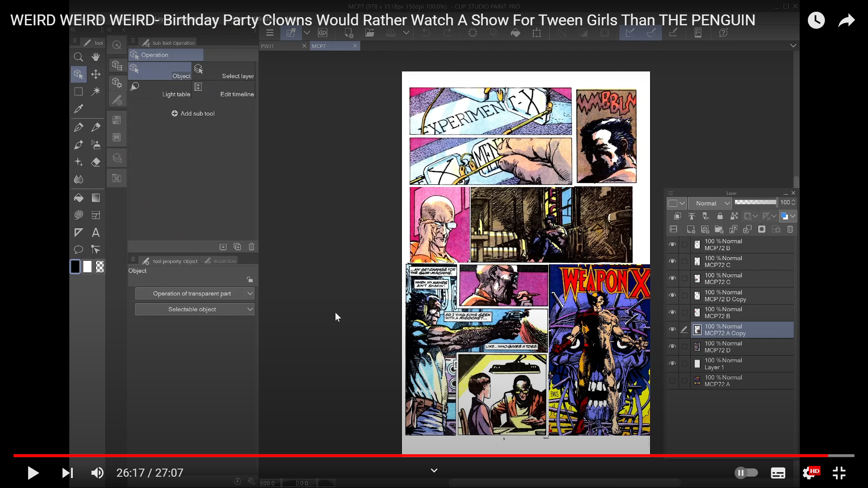Viewport: 868px width, 488px height.
Task: Open the main hamburger menu
Action: [x=270, y=33]
